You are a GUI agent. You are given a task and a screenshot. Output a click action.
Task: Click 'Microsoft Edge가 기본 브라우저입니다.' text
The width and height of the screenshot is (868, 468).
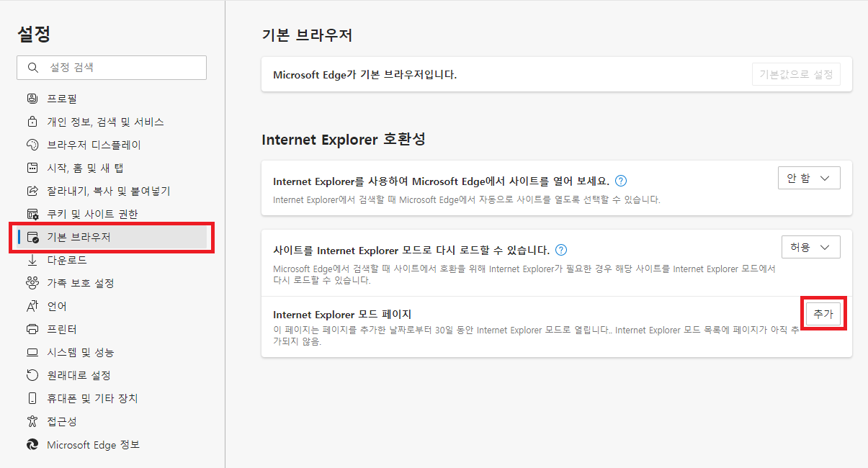click(365, 75)
